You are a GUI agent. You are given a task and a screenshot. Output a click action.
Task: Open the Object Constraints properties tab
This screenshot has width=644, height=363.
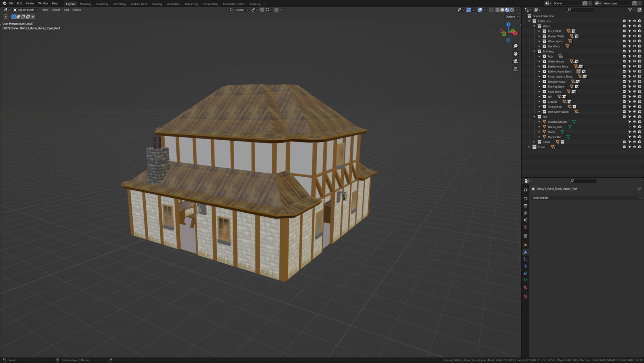click(x=525, y=273)
